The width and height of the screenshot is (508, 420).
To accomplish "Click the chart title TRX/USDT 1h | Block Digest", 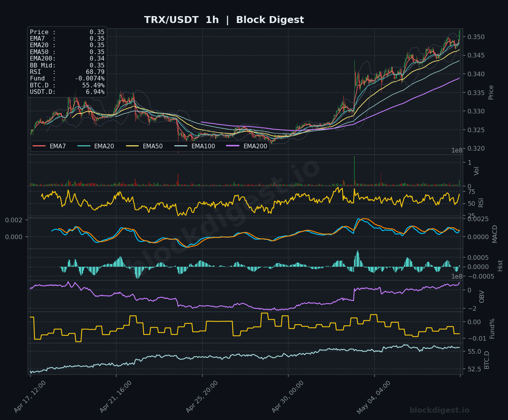I will tap(224, 20).
